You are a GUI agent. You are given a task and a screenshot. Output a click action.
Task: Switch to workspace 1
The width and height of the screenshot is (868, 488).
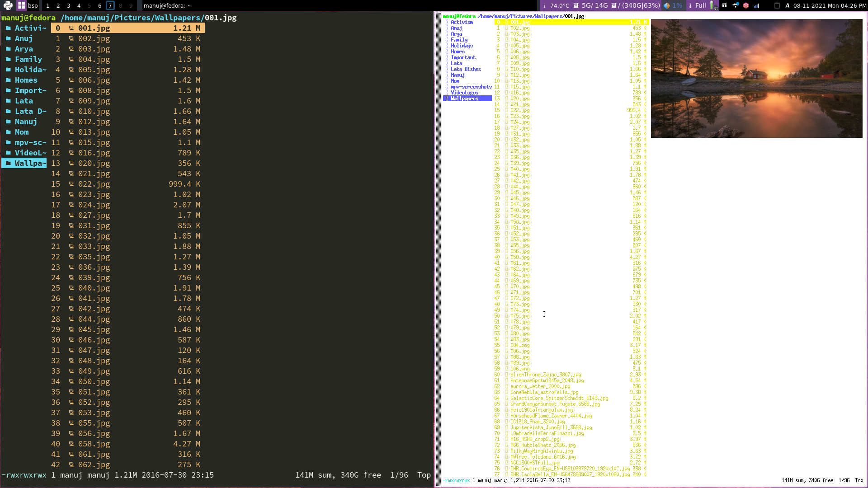[x=48, y=5]
